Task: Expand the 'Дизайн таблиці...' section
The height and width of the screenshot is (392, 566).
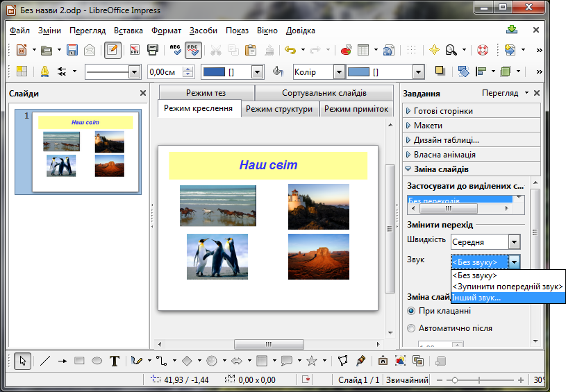Action: click(472, 140)
